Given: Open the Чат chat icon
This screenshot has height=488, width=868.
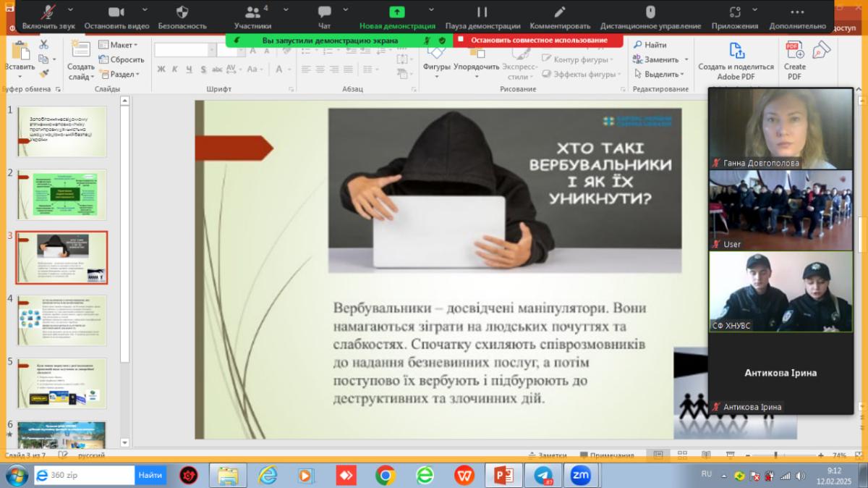Looking at the screenshot, I should (324, 12).
